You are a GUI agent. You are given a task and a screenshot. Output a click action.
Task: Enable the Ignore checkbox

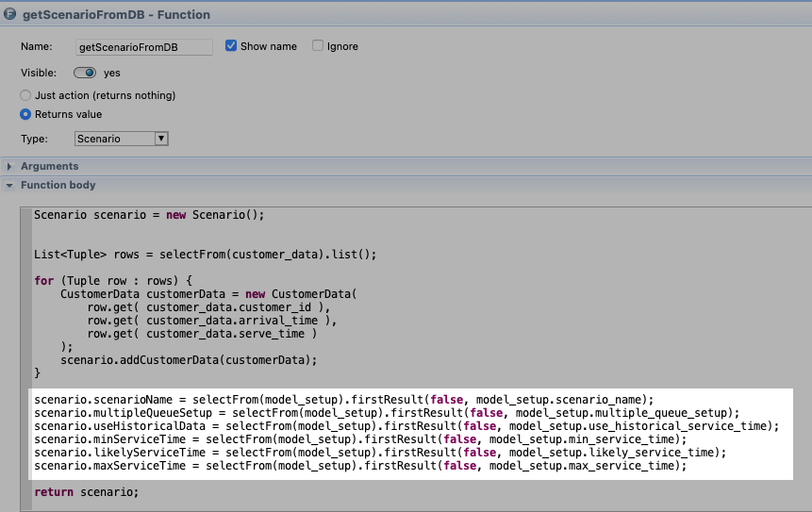(318, 45)
